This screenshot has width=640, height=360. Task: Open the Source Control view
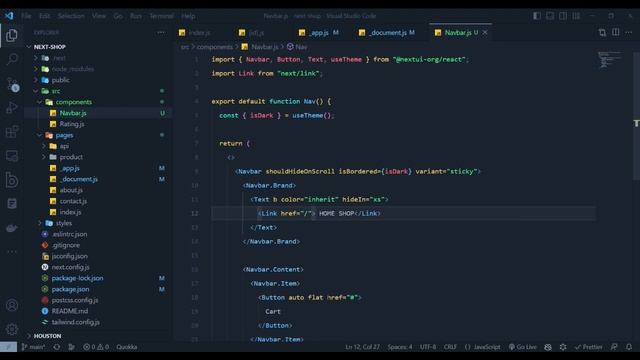coord(12,84)
